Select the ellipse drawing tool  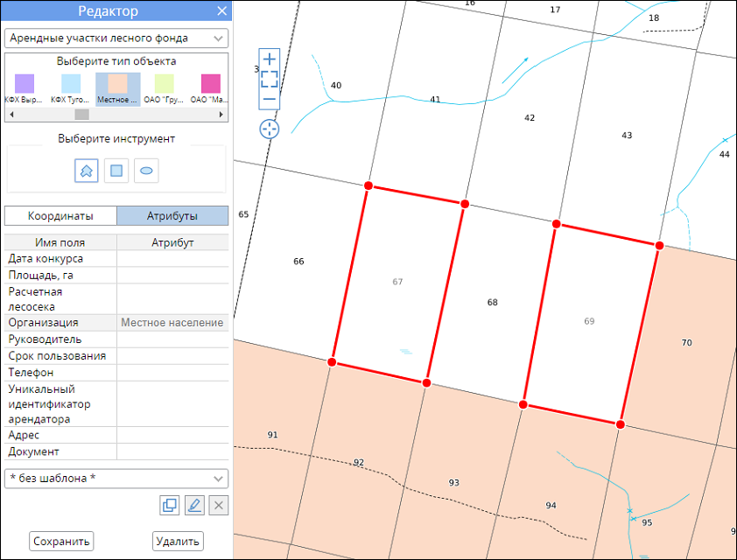(146, 171)
